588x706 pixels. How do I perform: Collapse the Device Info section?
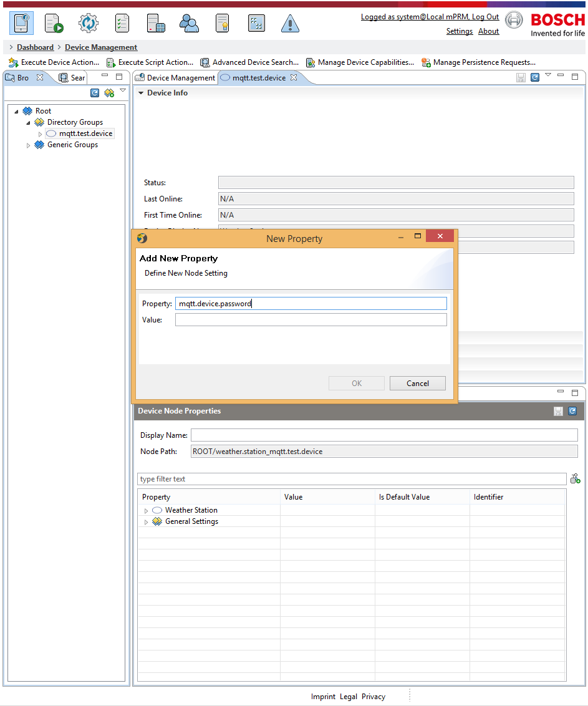coord(141,93)
